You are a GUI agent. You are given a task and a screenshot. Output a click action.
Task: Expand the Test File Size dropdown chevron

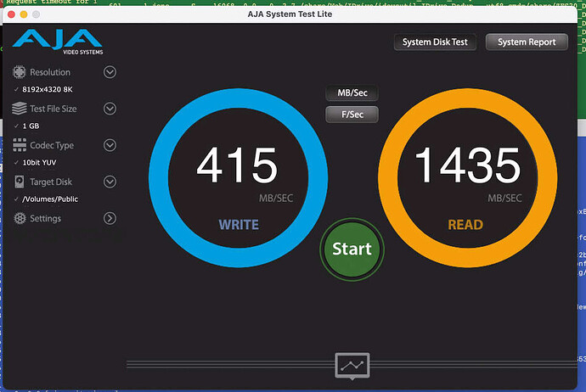pos(110,109)
